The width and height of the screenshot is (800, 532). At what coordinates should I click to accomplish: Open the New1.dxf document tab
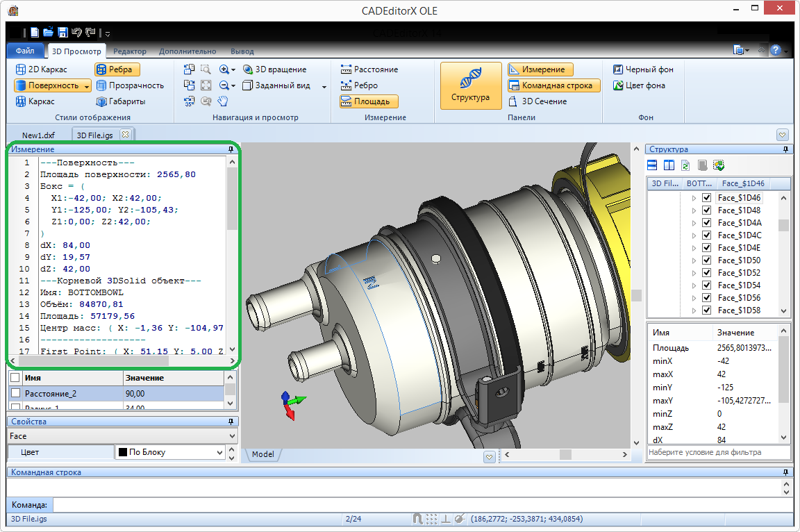[38, 135]
